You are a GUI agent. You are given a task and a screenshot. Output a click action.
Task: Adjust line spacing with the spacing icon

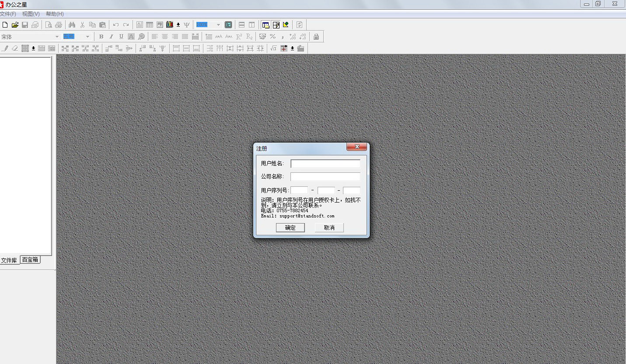coord(209,36)
